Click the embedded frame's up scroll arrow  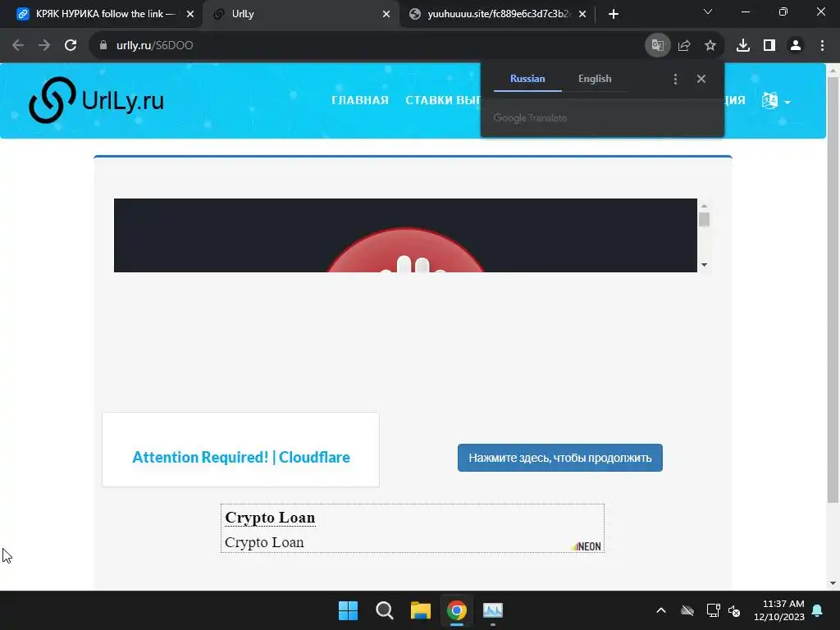point(704,206)
